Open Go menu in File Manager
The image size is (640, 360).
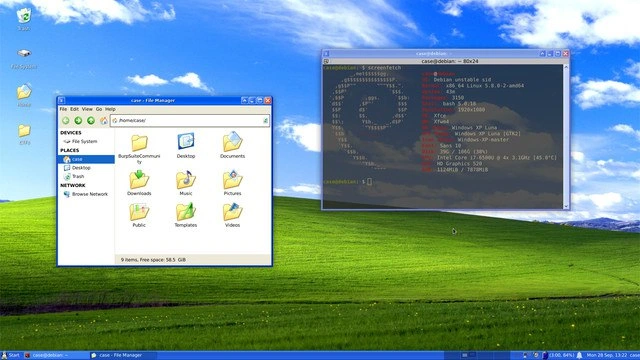[x=99, y=109]
